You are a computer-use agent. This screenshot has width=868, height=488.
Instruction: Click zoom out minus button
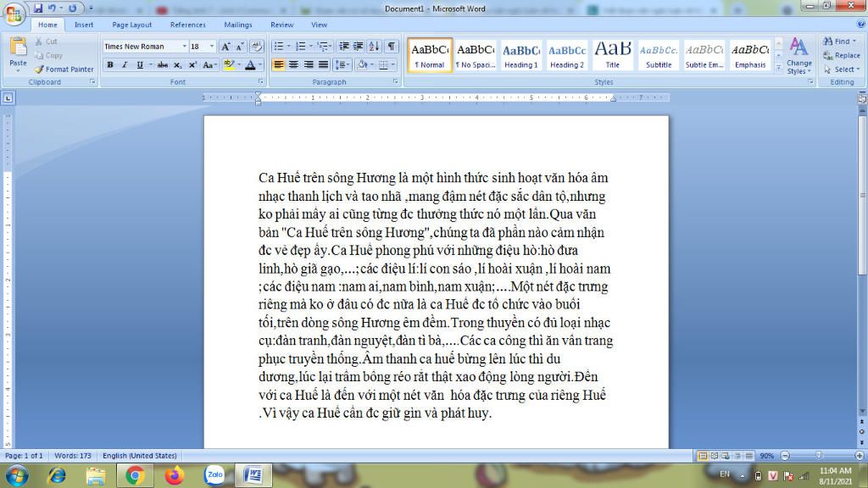coord(785,455)
